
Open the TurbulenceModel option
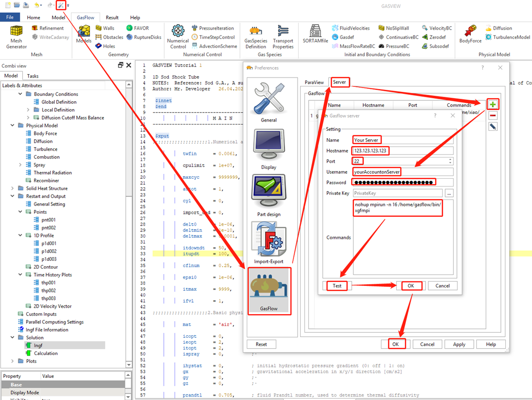tap(507, 37)
